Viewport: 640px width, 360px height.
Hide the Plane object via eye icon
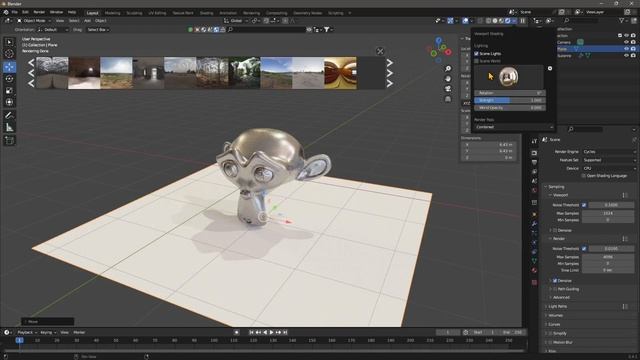[627, 49]
